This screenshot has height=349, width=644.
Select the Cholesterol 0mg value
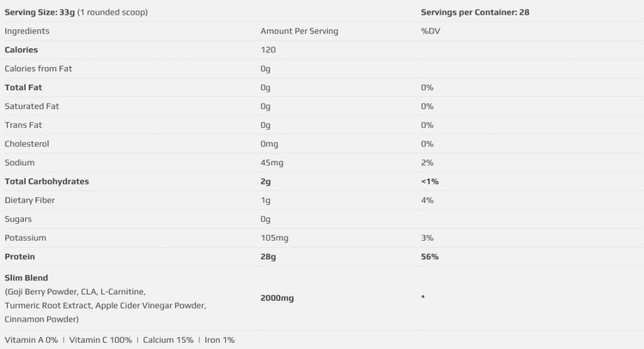[x=269, y=144]
